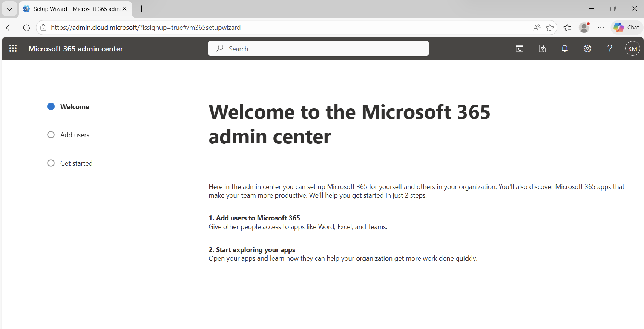Screen dimensions: 644x329
Task: Minimize the browser window
Action: 591,9
